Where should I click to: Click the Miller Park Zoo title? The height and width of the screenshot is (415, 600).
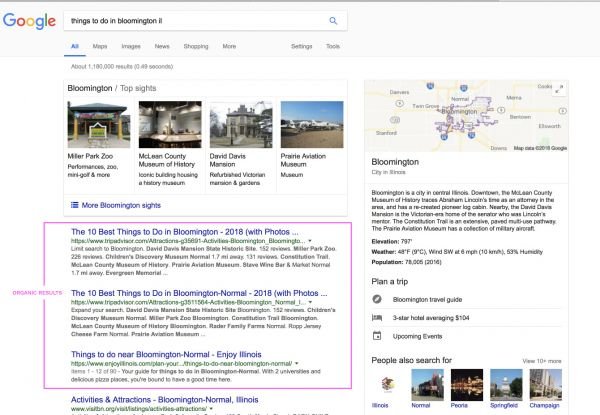pos(90,156)
